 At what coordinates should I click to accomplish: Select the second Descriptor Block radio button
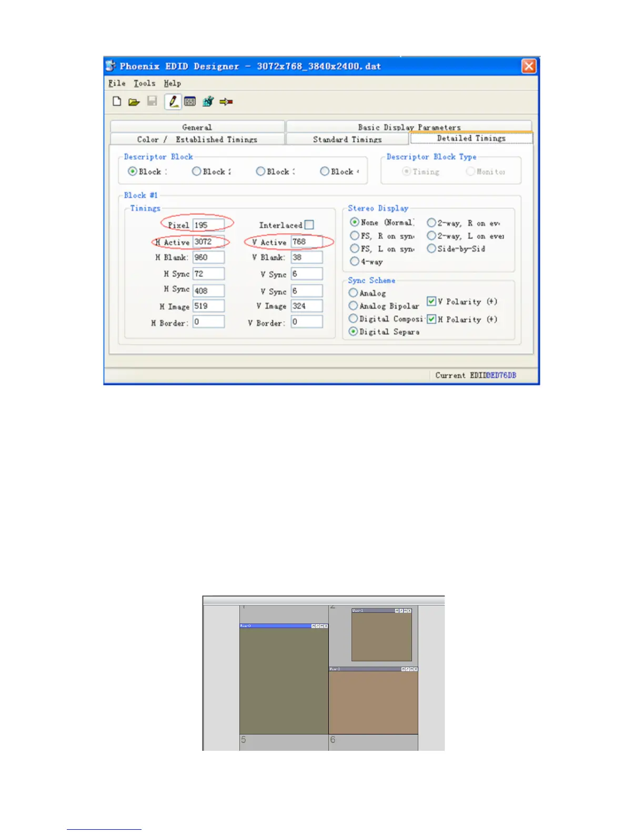click(x=196, y=171)
